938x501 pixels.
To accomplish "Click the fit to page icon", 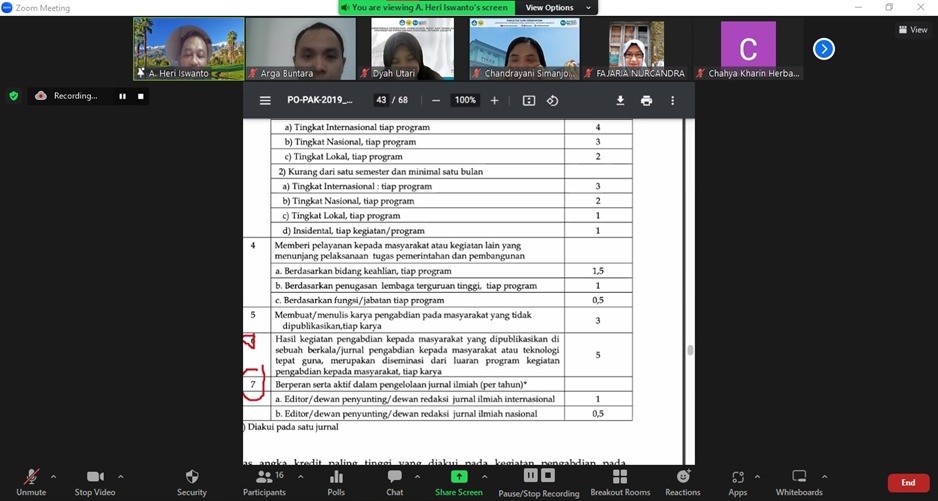I will [x=529, y=100].
